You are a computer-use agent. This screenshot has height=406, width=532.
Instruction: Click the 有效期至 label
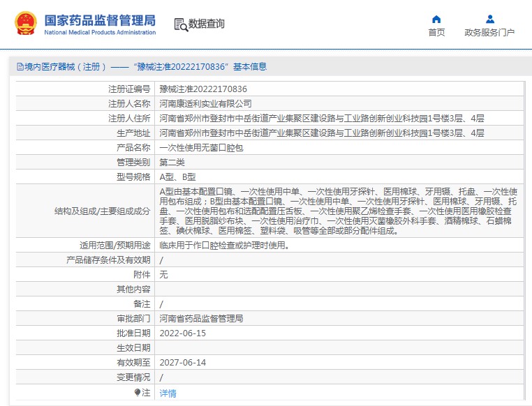[x=133, y=362]
